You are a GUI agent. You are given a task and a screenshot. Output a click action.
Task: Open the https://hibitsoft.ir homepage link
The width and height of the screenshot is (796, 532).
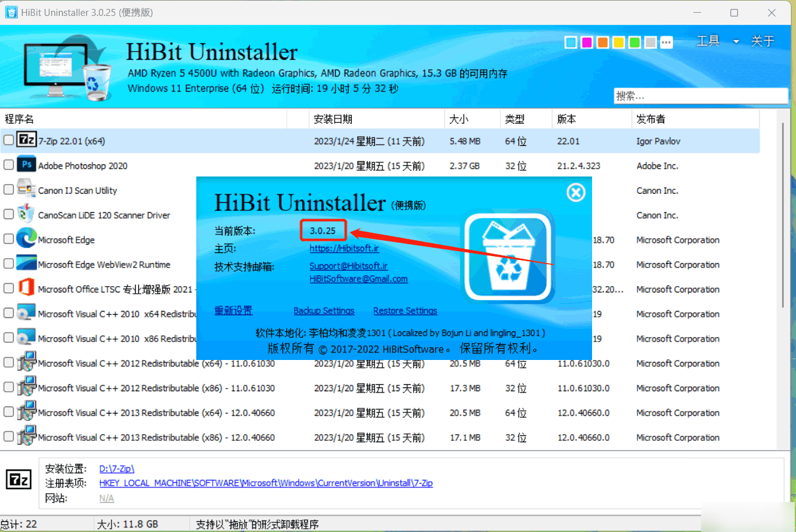(x=344, y=248)
